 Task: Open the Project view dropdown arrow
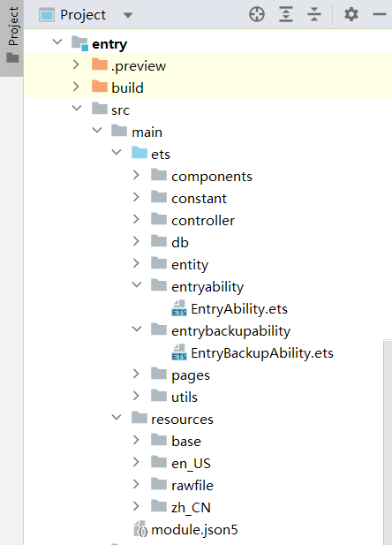tap(128, 15)
